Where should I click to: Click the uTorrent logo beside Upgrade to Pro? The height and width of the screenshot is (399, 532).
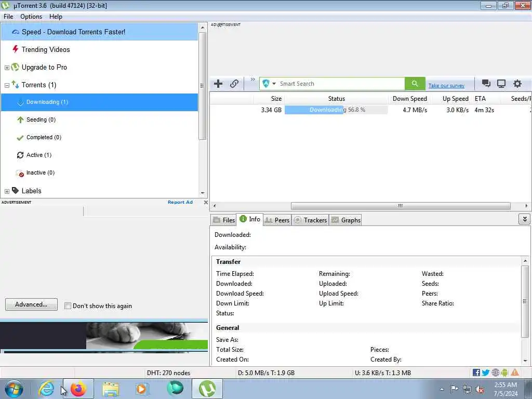coord(15,67)
